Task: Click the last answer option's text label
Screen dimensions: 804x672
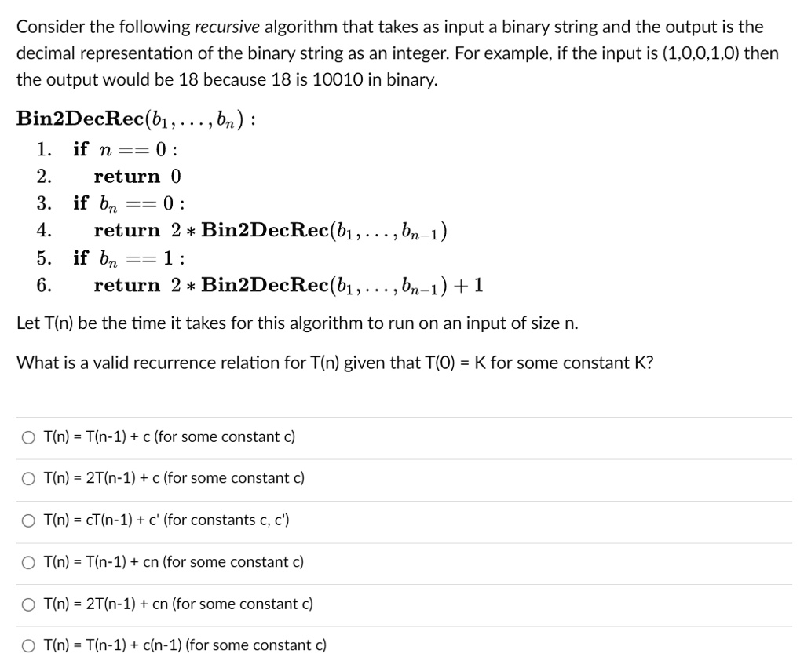Action: tap(186, 645)
